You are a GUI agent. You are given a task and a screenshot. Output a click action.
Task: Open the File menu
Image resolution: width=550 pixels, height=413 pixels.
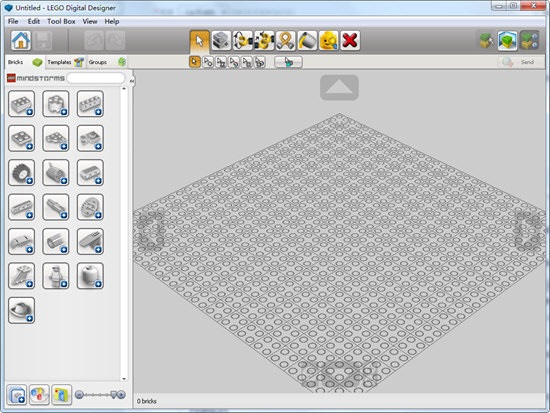tap(13, 21)
